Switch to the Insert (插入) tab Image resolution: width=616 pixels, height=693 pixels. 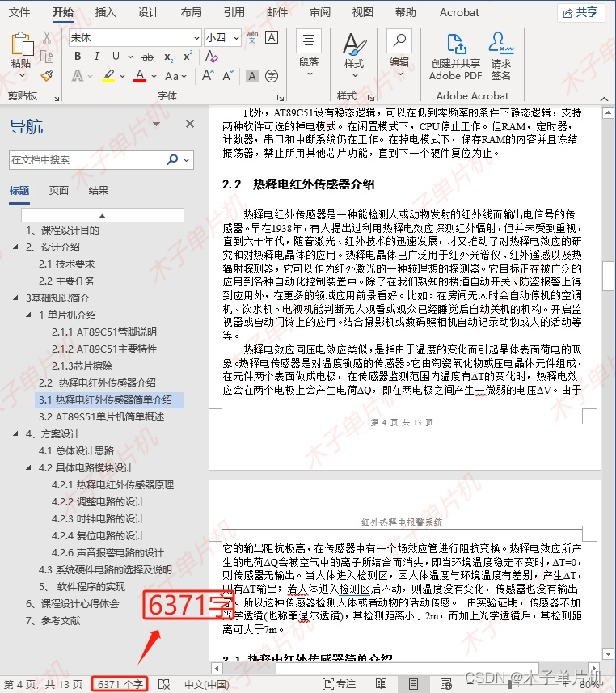(106, 12)
